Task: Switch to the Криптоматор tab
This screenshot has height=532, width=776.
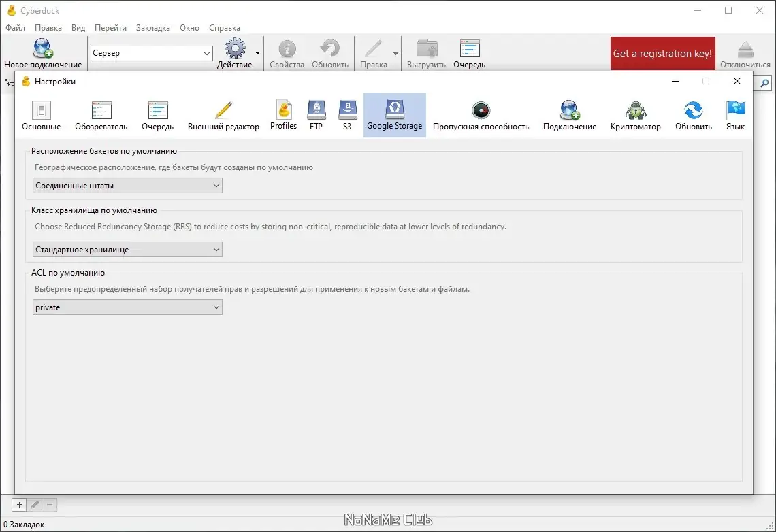Action: [636, 115]
